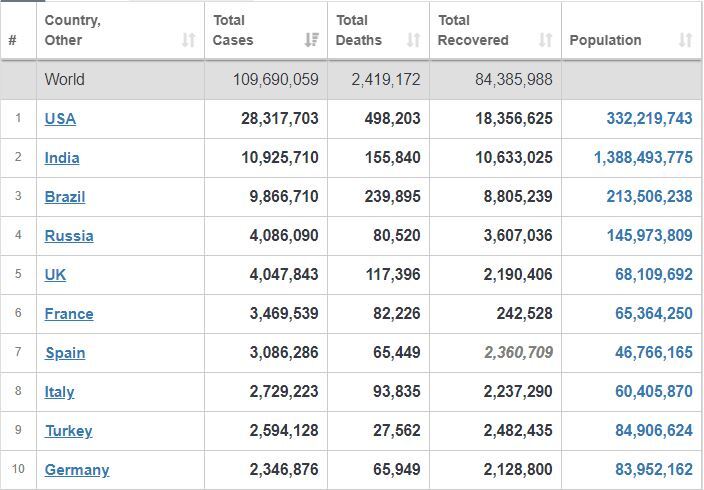This screenshot has height=490, width=704.
Task: Open Russia population link 145,973,809
Action: click(649, 236)
